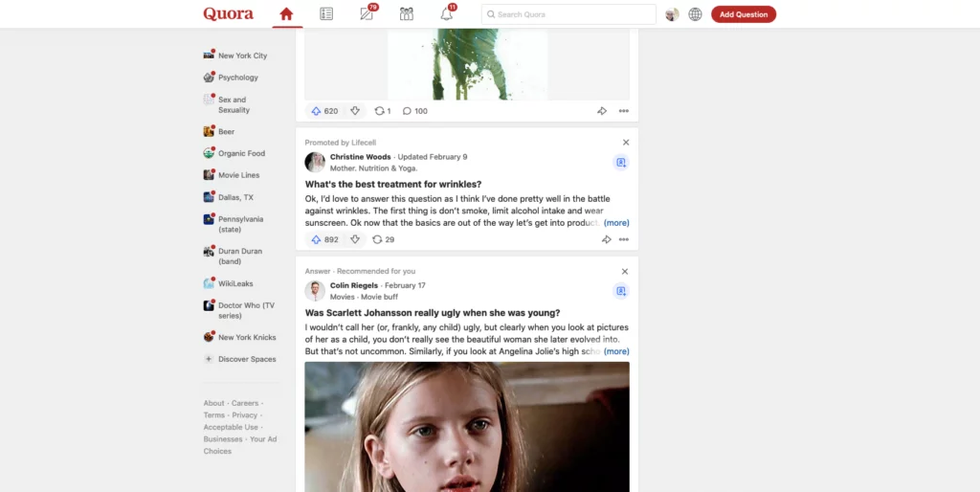
Task: Expand Scarlett Johansson answer with (more)
Action: click(616, 351)
